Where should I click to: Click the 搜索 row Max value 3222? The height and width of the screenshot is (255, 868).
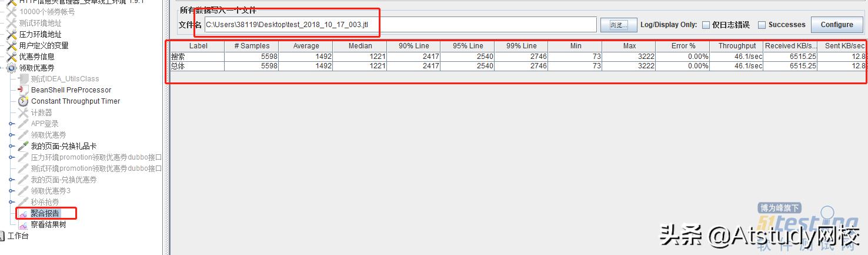[629, 57]
